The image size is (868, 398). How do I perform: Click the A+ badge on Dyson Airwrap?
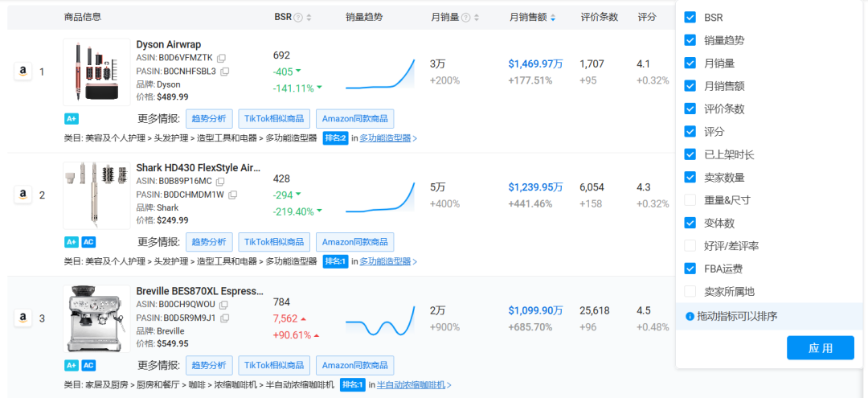click(72, 118)
